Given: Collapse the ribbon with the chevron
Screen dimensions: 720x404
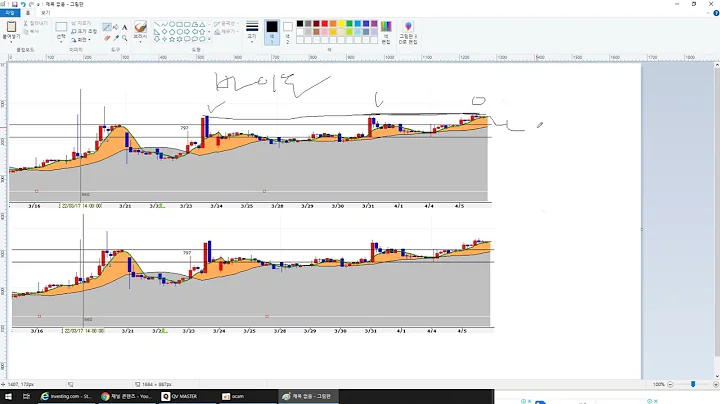Looking at the screenshot, I should click(x=709, y=13).
